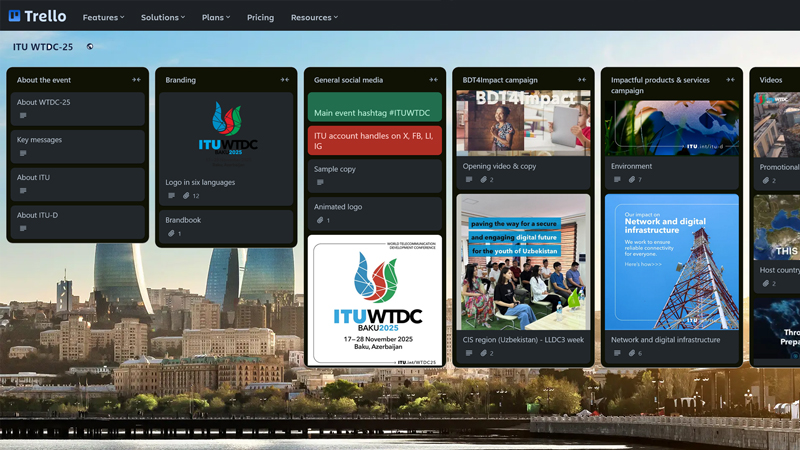
Task: Open the About ITU card
Action: point(78,184)
